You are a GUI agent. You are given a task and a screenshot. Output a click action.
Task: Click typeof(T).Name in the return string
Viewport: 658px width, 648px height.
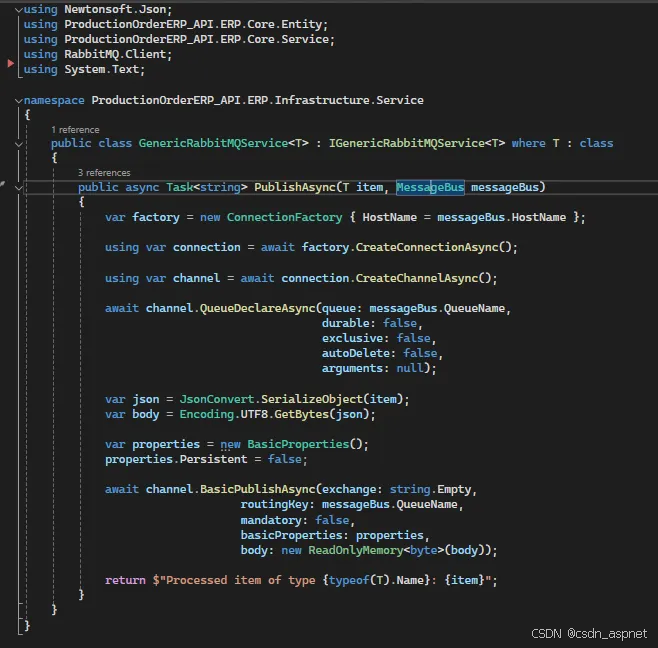tap(376, 580)
